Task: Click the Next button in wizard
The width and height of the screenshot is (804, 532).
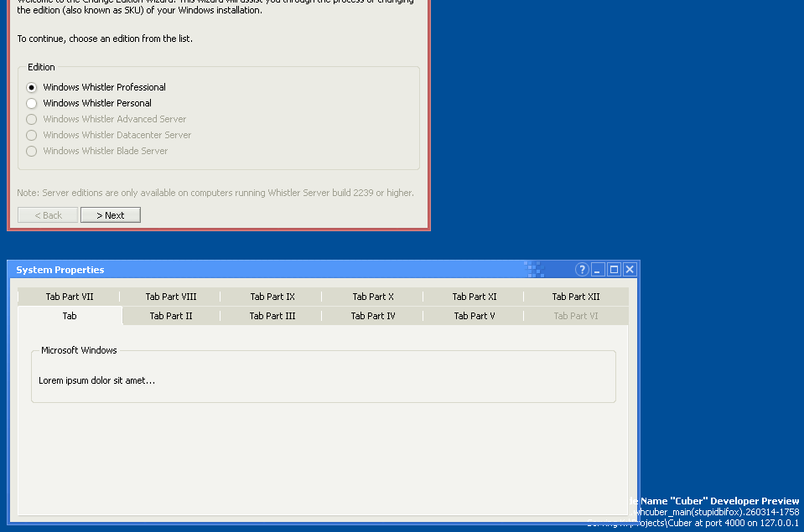Action: [110, 215]
